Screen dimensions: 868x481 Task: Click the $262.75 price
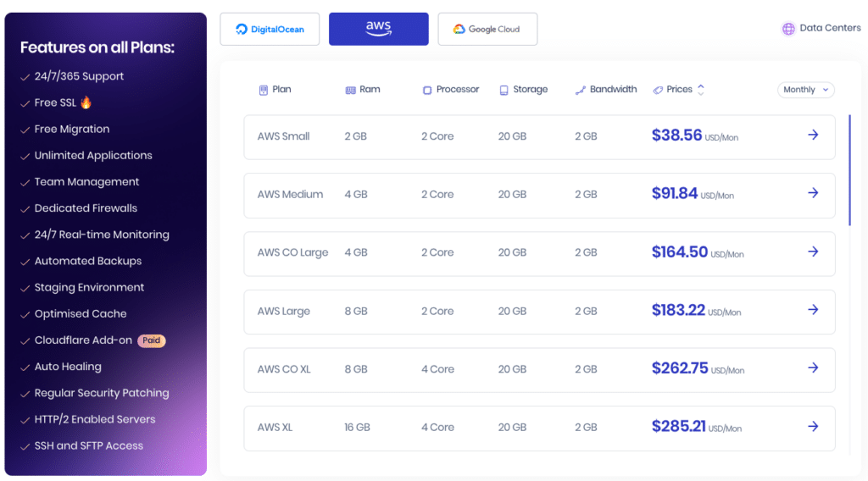[x=680, y=368]
